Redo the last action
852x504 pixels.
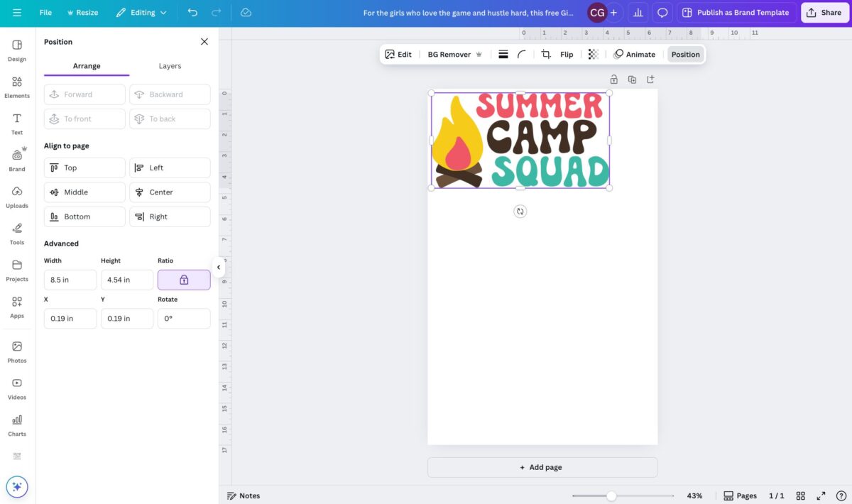(217, 13)
